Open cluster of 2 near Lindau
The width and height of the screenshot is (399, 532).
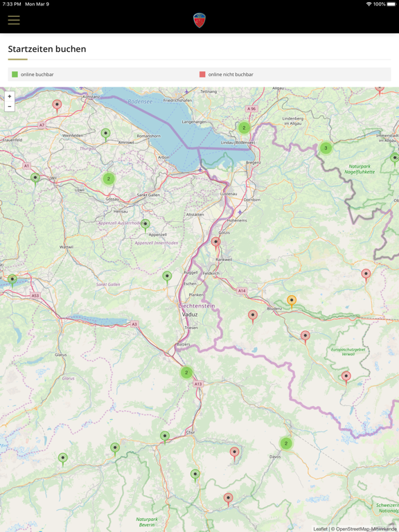click(x=244, y=127)
